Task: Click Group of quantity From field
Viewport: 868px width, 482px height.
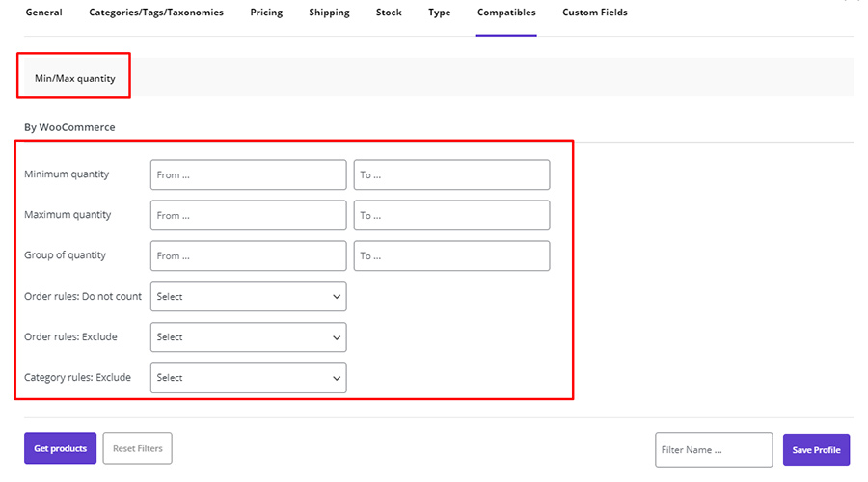Action: tap(249, 255)
